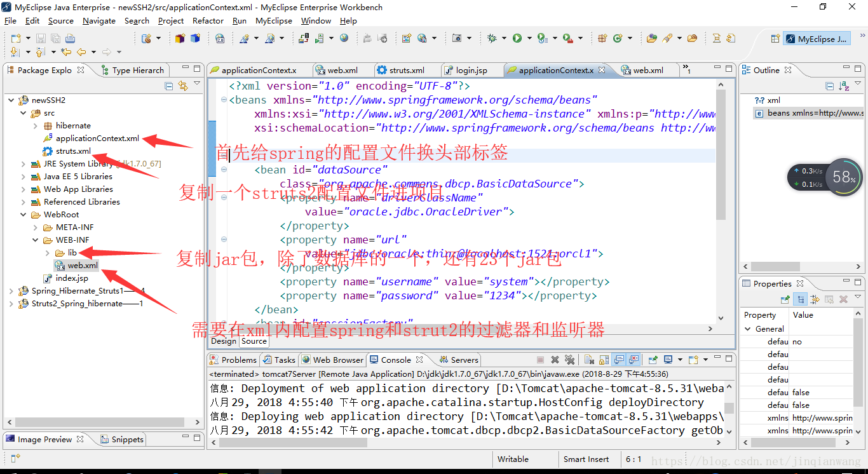This screenshot has width=868, height=474.
Task: Expand Spring_Hibernate_Struts1 project
Action: pos(11,291)
